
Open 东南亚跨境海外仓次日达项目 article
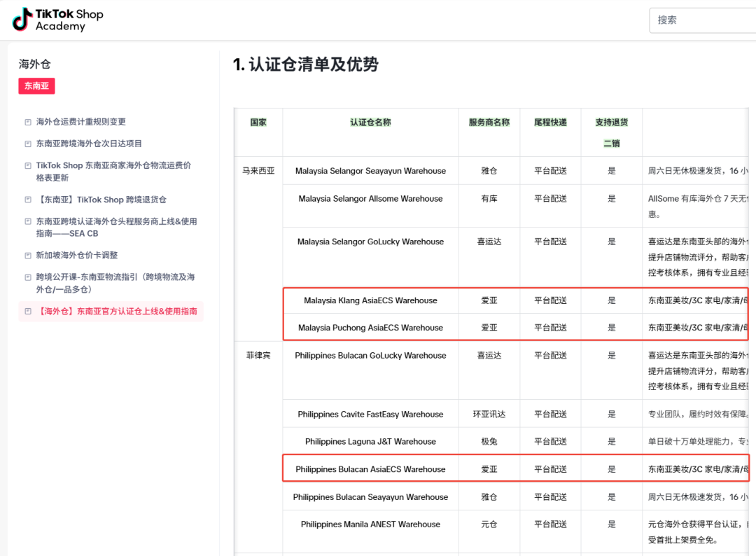tap(89, 144)
